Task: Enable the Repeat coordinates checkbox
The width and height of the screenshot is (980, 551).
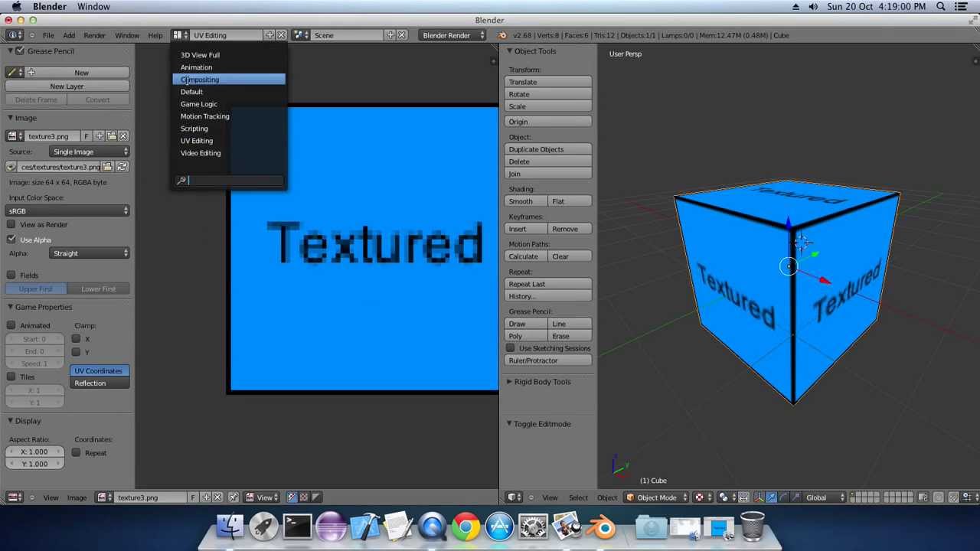Action: point(76,453)
